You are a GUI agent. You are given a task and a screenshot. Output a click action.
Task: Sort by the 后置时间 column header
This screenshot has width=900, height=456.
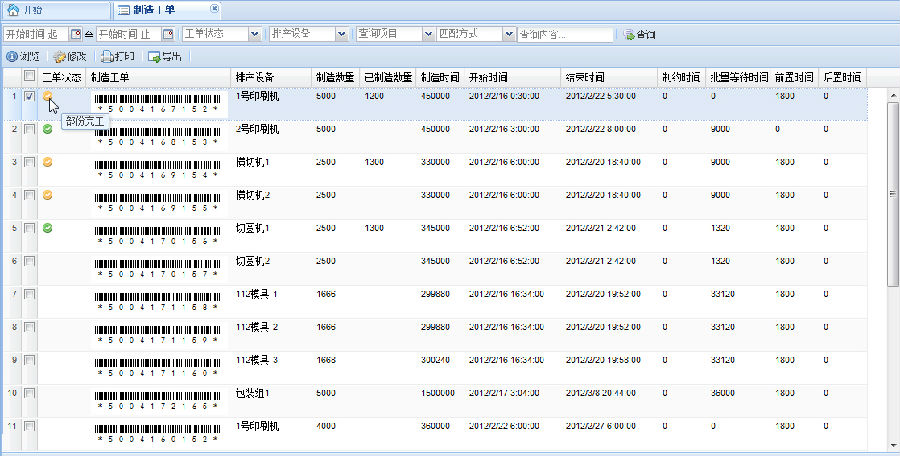pos(843,77)
